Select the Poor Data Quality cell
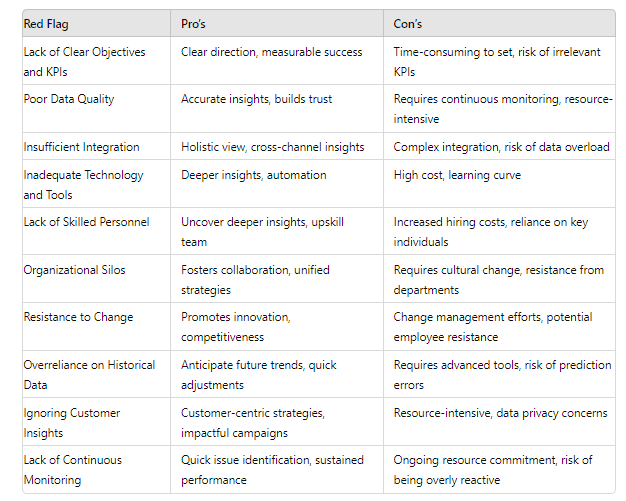The height and width of the screenshot is (501, 626). [96, 109]
